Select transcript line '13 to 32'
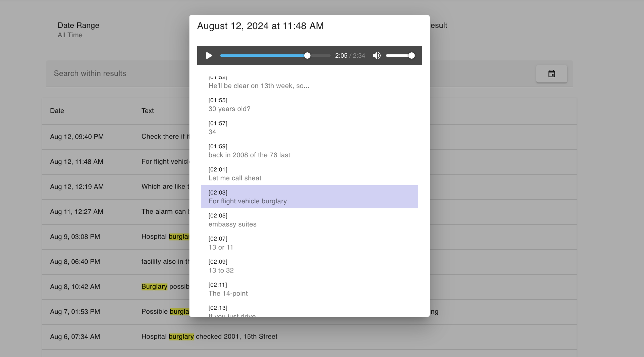 (x=221, y=270)
